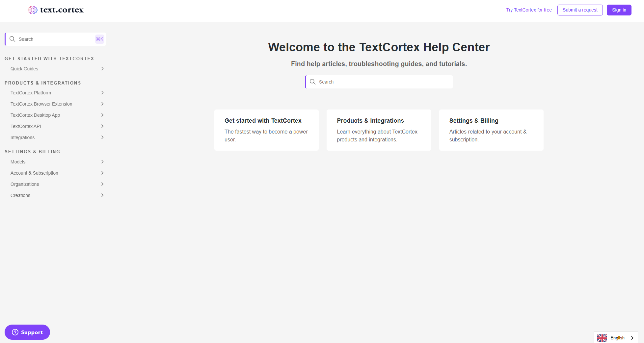The width and height of the screenshot is (644, 343).
Task: Open Account & Subscription section
Action: [x=34, y=173]
